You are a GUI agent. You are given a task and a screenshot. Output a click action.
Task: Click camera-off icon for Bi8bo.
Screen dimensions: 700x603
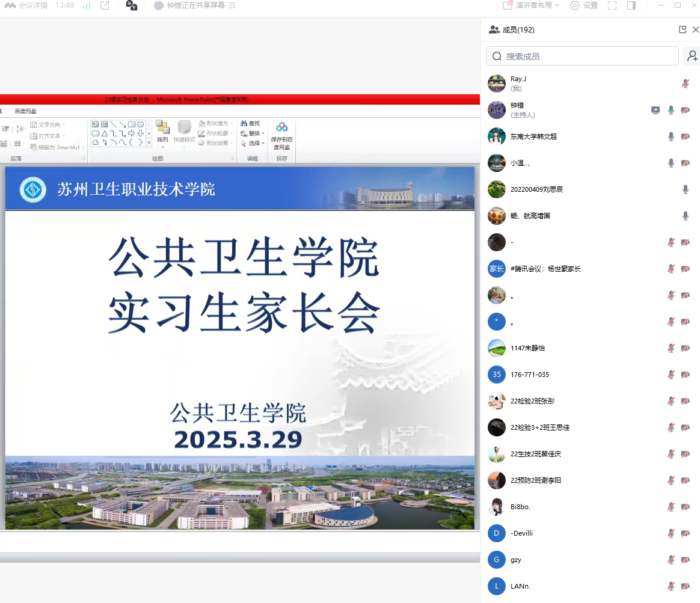tap(686, 507)
